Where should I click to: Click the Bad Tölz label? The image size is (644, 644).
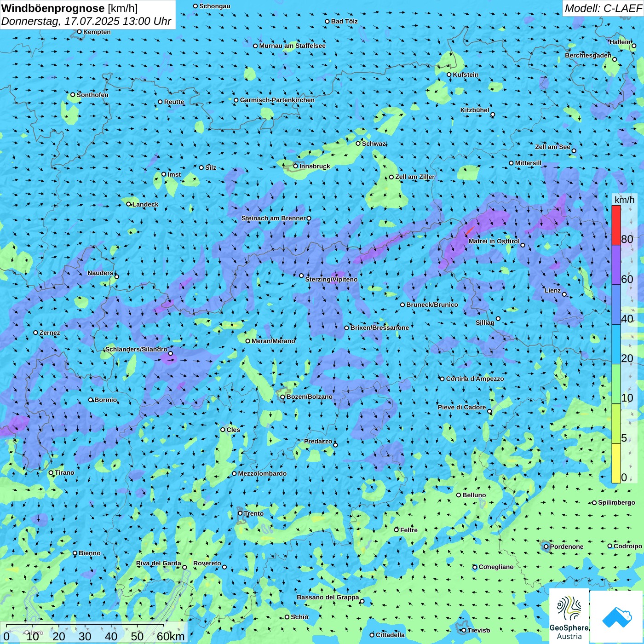click(x=344, y=21)
